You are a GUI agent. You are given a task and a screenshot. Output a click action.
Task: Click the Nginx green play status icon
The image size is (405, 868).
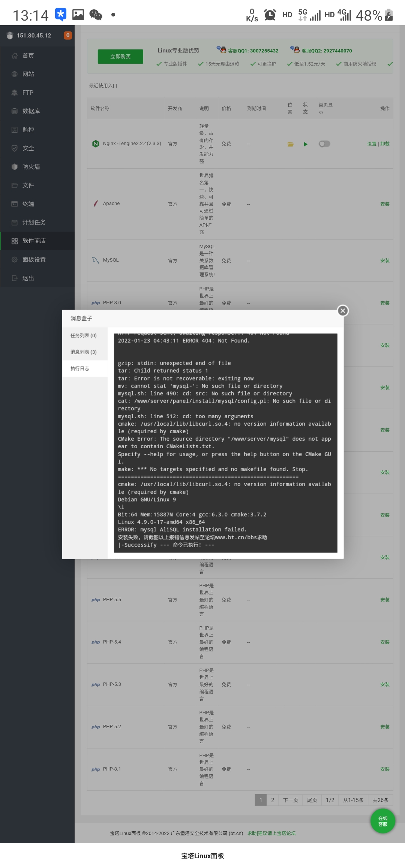(306, 144)
